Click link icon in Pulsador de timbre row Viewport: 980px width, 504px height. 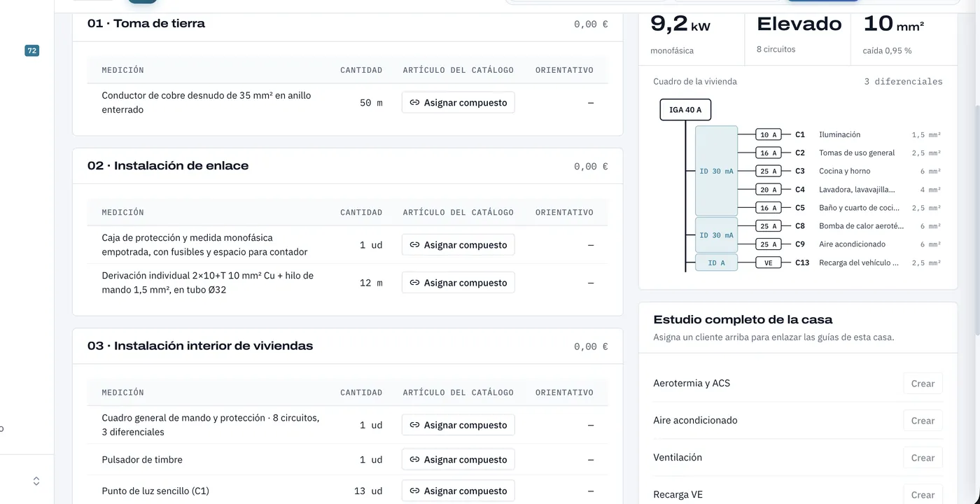414,460
